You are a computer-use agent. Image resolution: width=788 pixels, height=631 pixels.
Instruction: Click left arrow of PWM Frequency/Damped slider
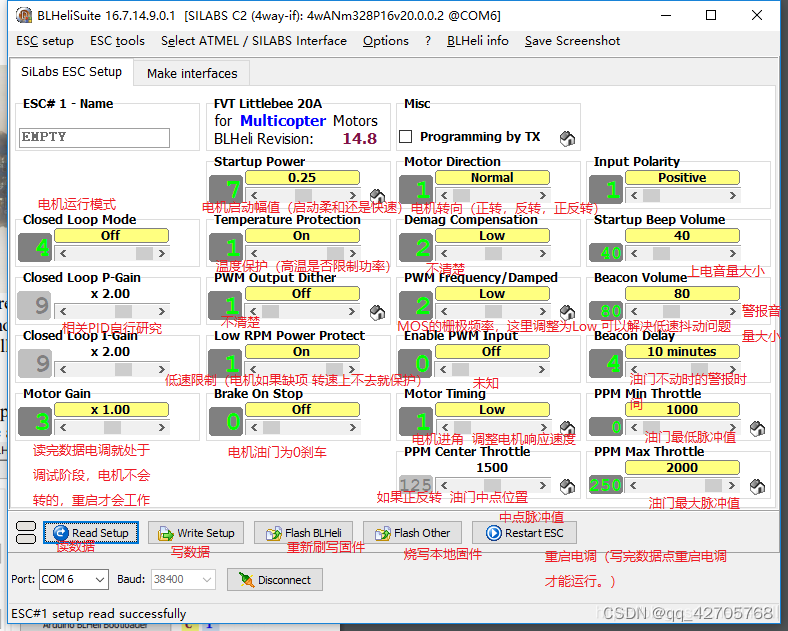click(444, 311)
